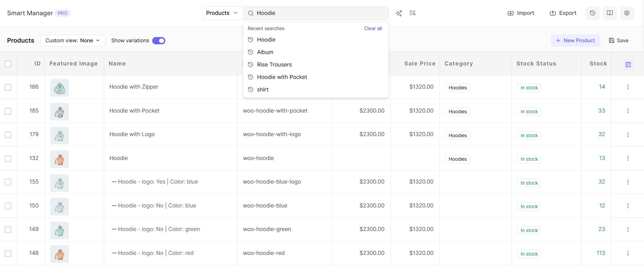
Task: Open the advanced search icon
Action: [412, 13]
